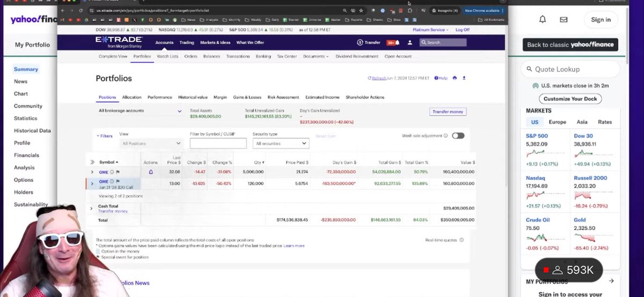Image resolution: width=644 pixels, height=297 pixels.
Task: Click the flag icon in GME Jun 21 call row
Action: point(118,181)
